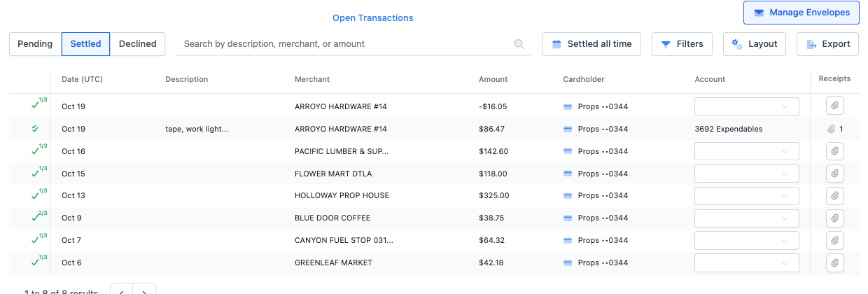This screenshot has height=294, width=868.
Task: Select merchant PACIFIC LUMBER & SUP...
Action: click(x=342, y=151)
